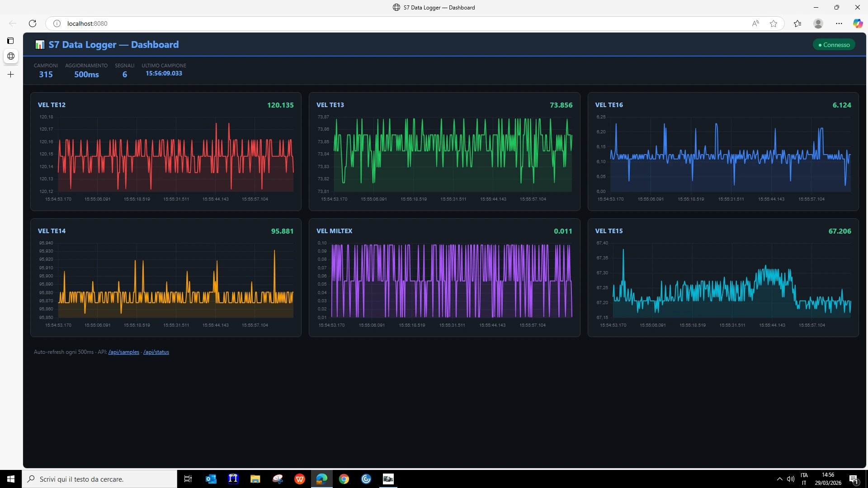868x488 pixels.
Task: Open the browser profile avatar
Action: click(x=818, y=23)
